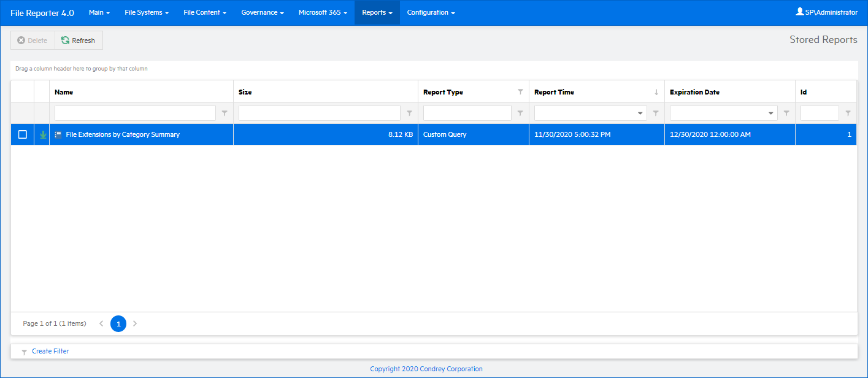The height and width of the screenshot is (378, 868).
Task: Open Size column filter operator icon
Action: (409, 113)
